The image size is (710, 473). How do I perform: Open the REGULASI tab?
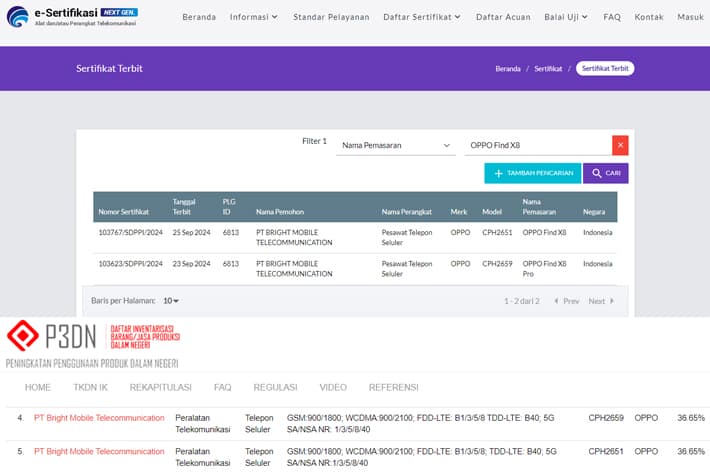275,387
